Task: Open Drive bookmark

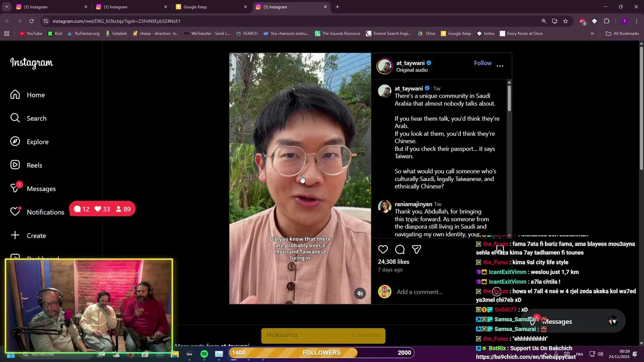Action: point(426,34)
